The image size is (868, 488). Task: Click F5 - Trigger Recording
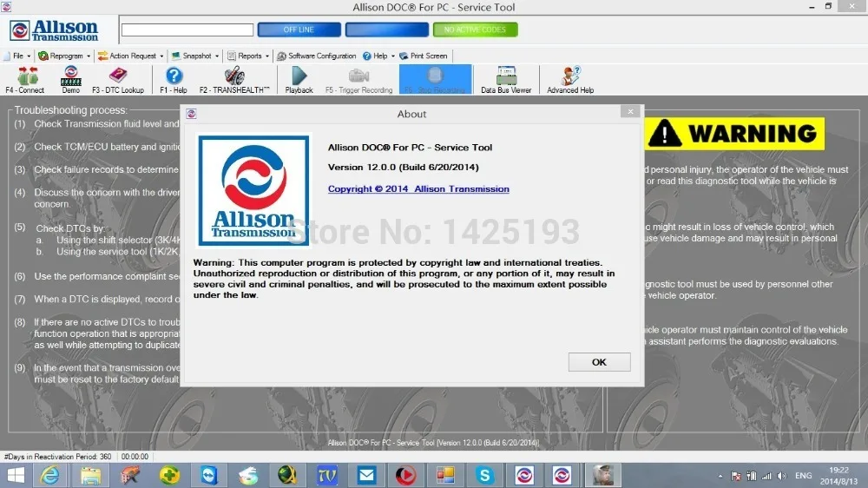[358, 80]
